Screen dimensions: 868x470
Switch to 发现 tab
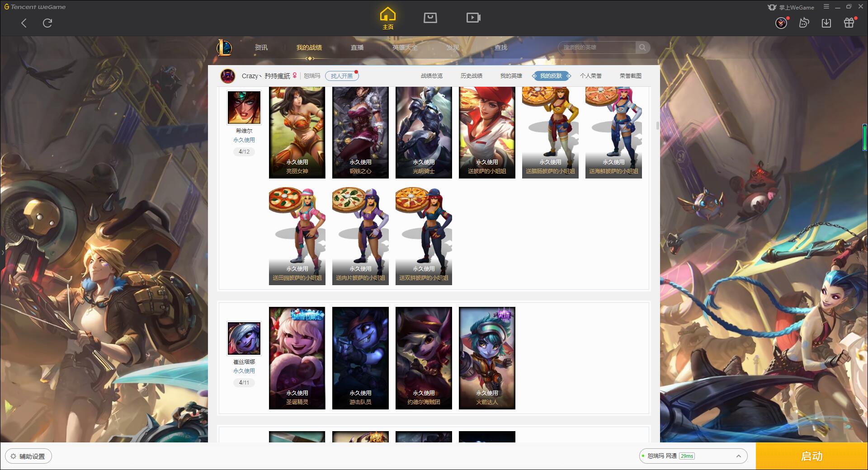453,47
